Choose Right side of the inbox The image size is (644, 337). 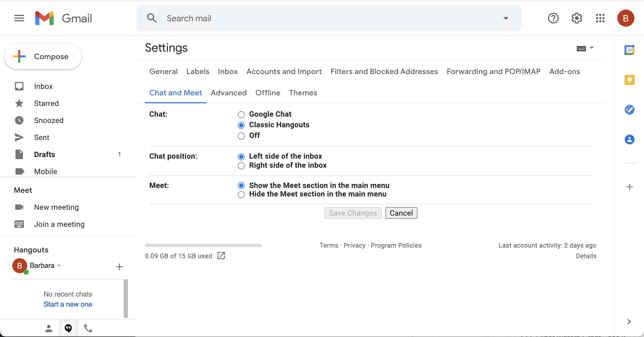click(x=241, y=166)
